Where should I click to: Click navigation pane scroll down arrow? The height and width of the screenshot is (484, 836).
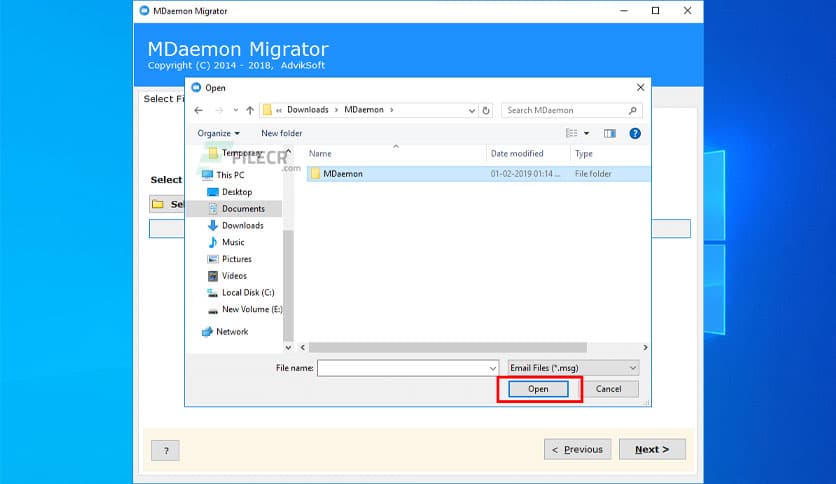(x=288, y=348)
